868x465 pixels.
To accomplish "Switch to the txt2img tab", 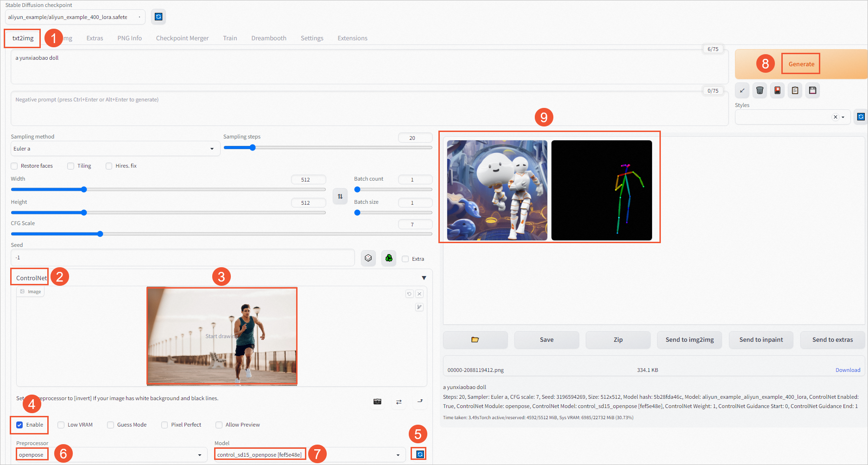I will [23, 38].
